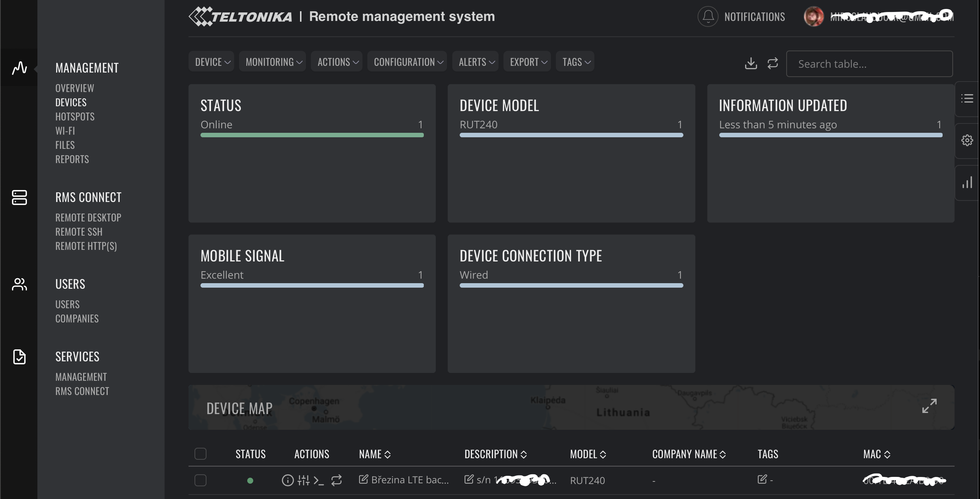Click the notifications bell icon
This screenshot has height=499, width=980.
coord(708,17)
